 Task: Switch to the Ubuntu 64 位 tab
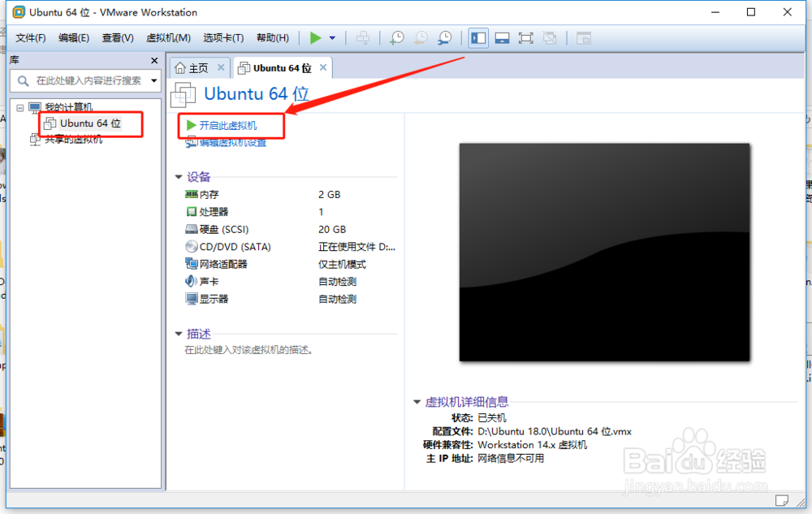(283, 68)
